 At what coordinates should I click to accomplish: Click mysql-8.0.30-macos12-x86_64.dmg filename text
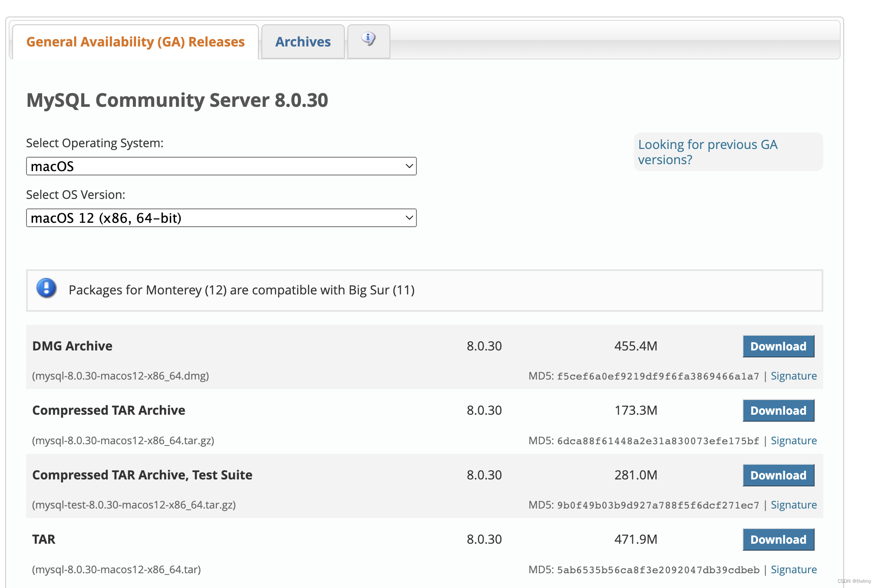click(121, 376)
